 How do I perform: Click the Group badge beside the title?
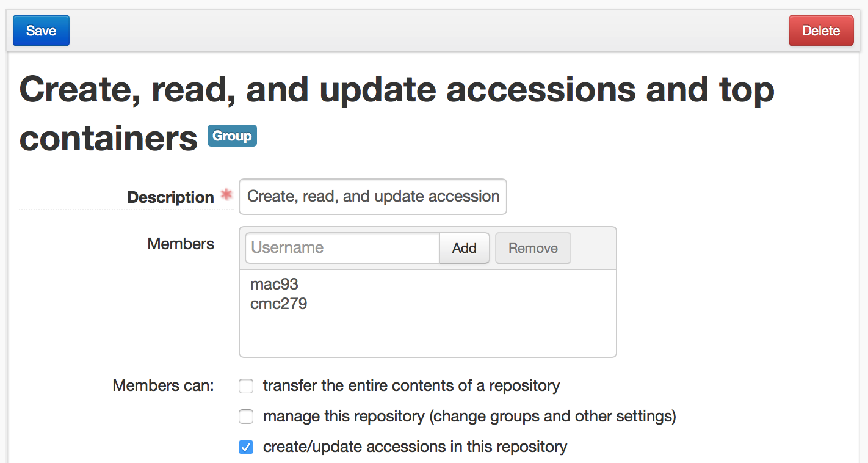(x=232, y=136)
